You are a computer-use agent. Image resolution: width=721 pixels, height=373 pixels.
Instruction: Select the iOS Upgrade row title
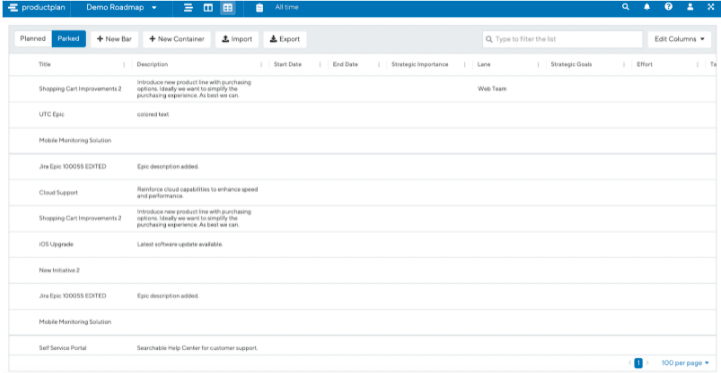click(56, 245)
